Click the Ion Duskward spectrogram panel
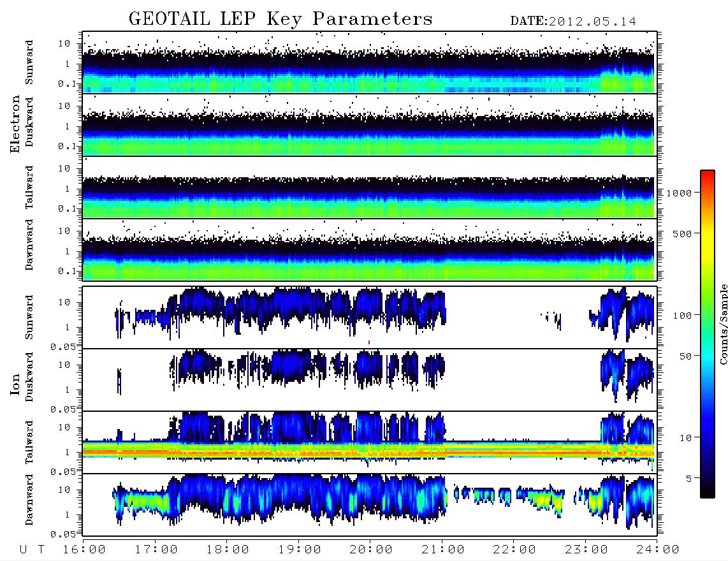The height and width of the screenshot is (561, 728). (370, 380)
